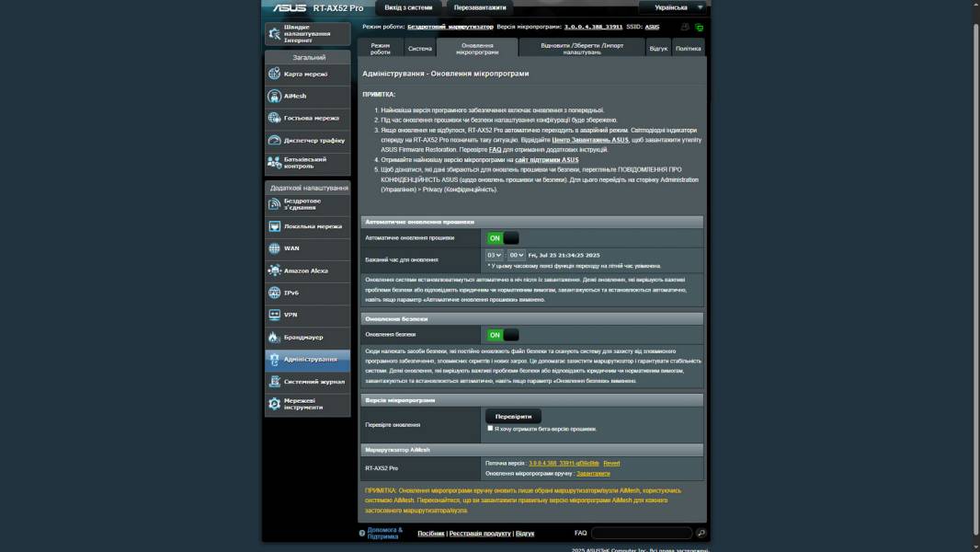This screenshot has width=980, height=552.
Task: Click the Перевірити button
Action: pyautogui.click(x=513, y=417)
